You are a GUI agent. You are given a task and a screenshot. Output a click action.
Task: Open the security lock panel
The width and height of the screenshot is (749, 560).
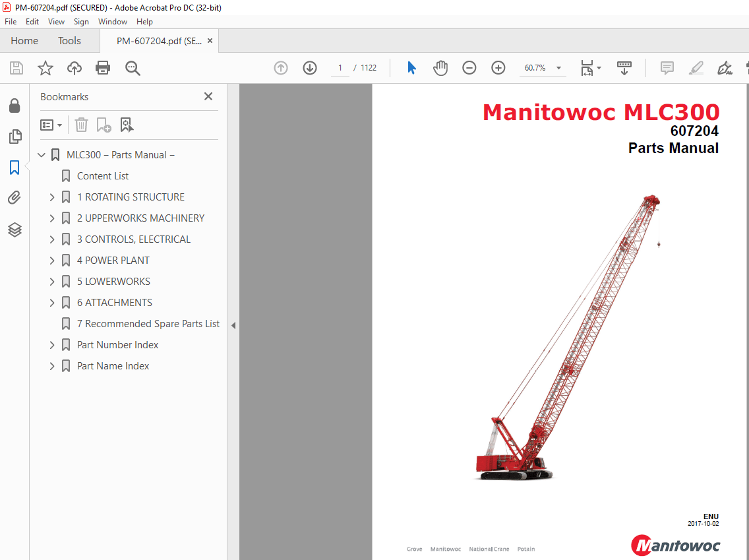(15, 106)
